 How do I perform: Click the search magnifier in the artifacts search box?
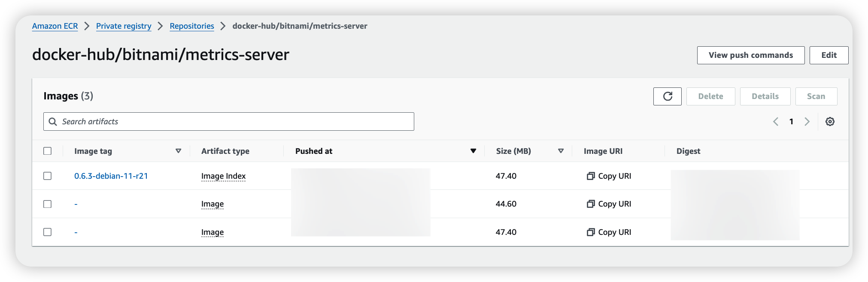(53, 121)
